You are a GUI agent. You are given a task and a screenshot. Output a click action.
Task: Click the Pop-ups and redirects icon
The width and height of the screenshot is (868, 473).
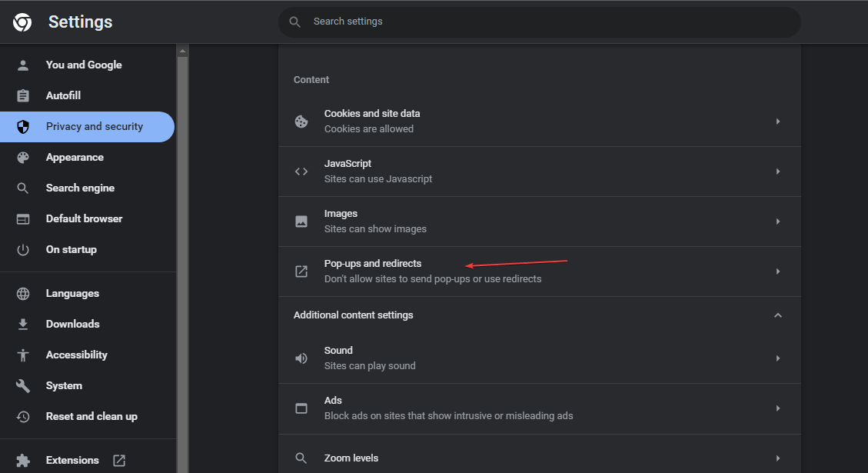301,271
